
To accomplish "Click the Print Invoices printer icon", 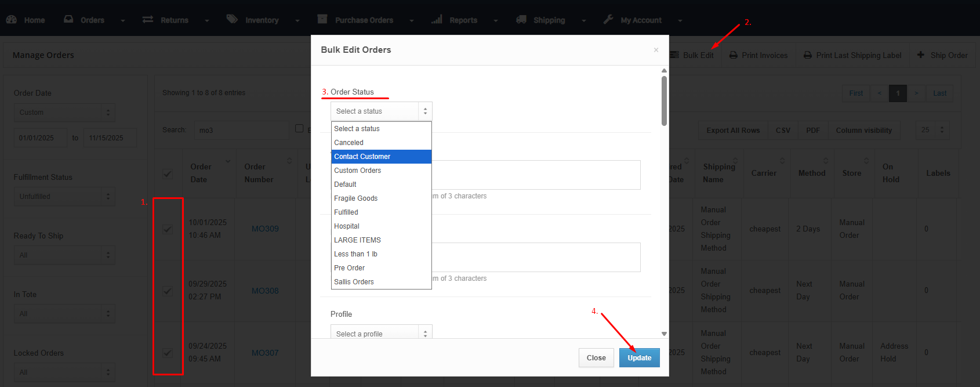I will coord(734,55).
